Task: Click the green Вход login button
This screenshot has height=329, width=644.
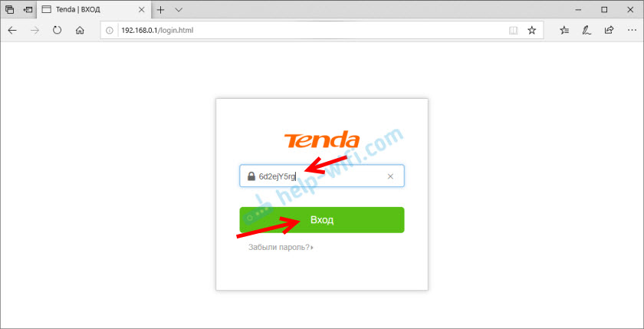Action: (x=322, y=220)
